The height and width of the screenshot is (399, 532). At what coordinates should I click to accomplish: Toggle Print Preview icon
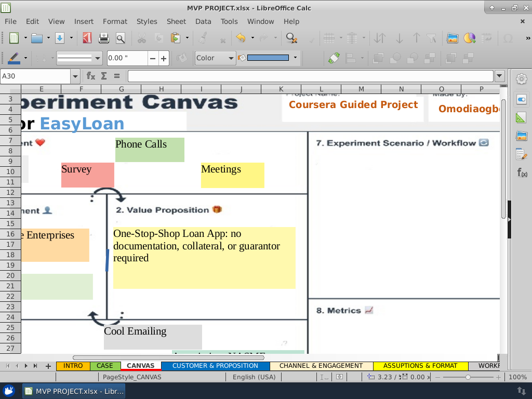tap(121, 38)
